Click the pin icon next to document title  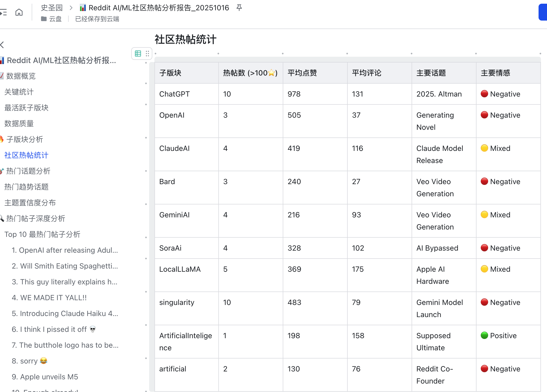pyautogui.click(x=239, y=8)
